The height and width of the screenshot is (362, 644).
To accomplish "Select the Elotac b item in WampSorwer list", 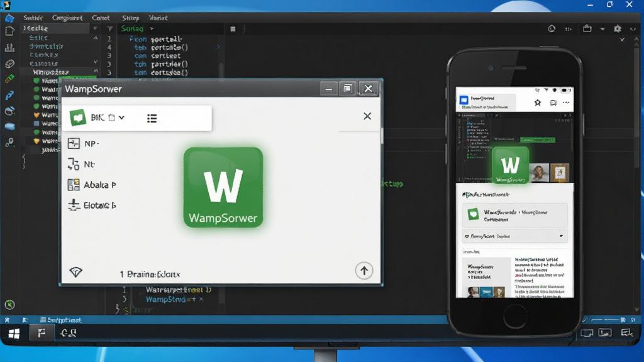I will tap(92, 206).
